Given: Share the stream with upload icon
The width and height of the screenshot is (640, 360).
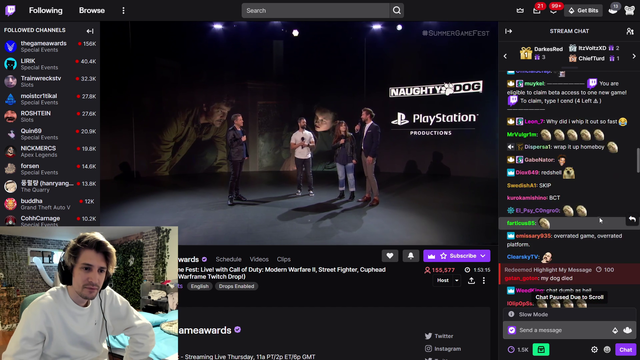Looking at the screenshot, I should (471, 281).
